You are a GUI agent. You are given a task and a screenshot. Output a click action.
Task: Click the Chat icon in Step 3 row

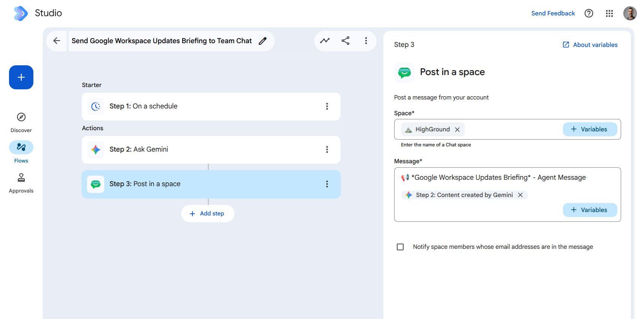tap(96, 184)
